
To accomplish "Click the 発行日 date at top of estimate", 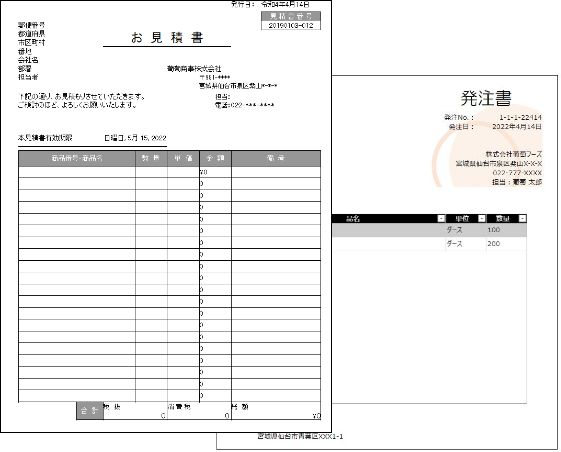I will click(285, 5).
